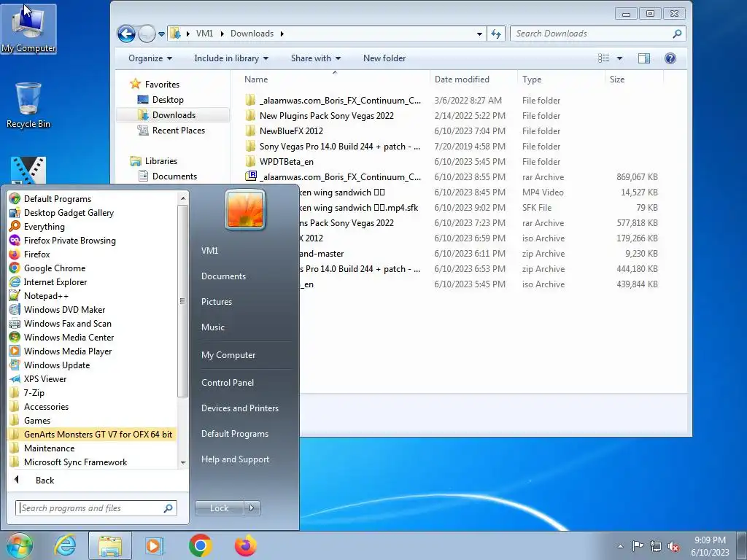Screen dimensions: 747x560
Task: Launch Windows Media Center
Action: pos(69,337)
